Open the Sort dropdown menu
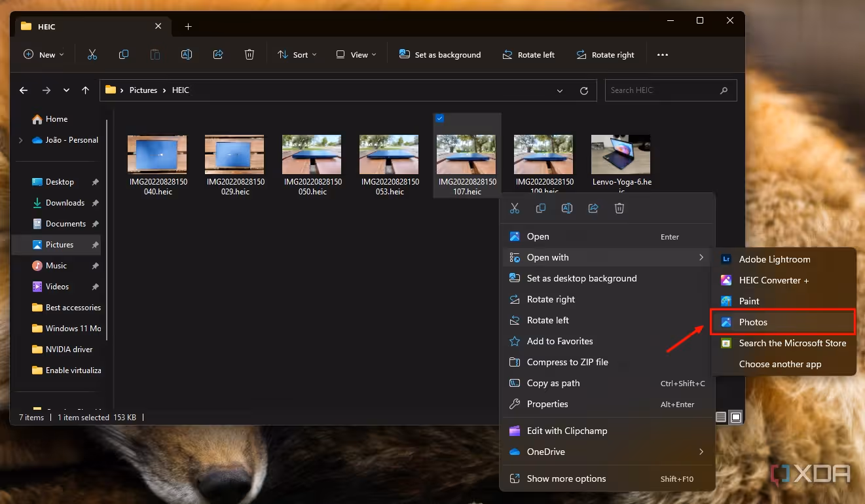This screenshot has height=504, width=865. 297,55
